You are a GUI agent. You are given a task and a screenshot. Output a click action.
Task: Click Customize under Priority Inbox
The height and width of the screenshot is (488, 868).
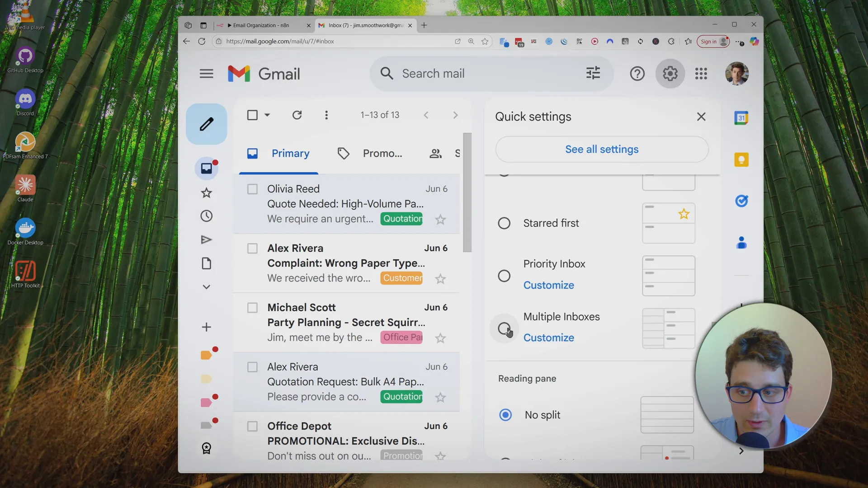point(549,285)
